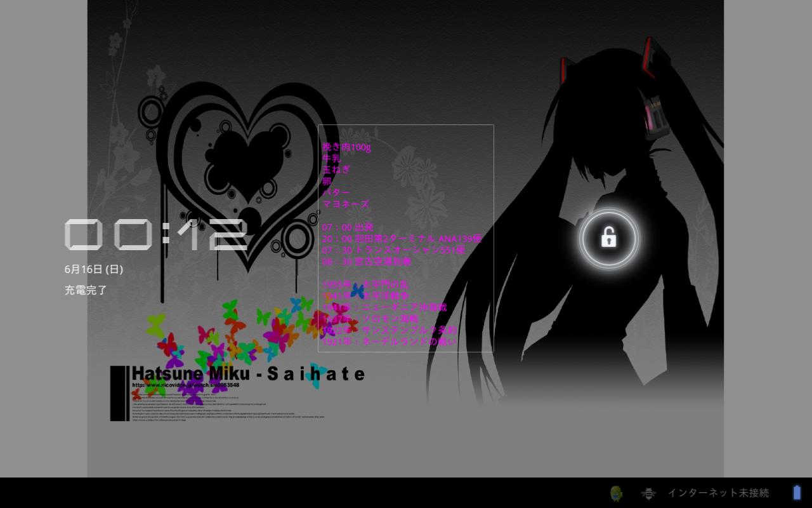Tap the ネーデルラントの戦い memo line
Image resolution: width=812 pixels, height=508 pixels.
[389, 342]
